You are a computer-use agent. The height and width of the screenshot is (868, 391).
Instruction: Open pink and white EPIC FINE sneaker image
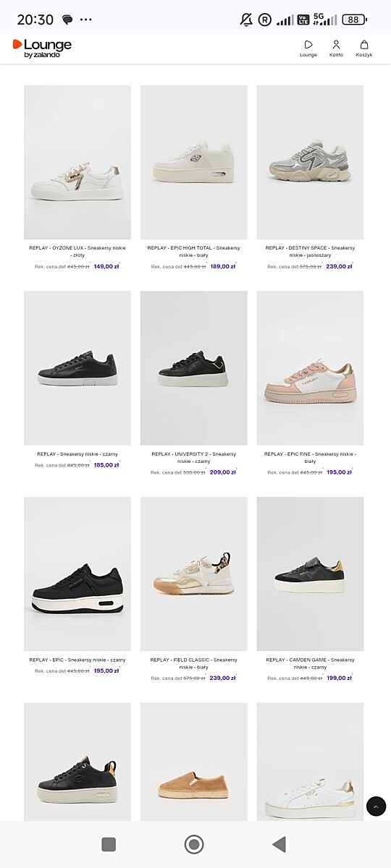coord(310,368)
